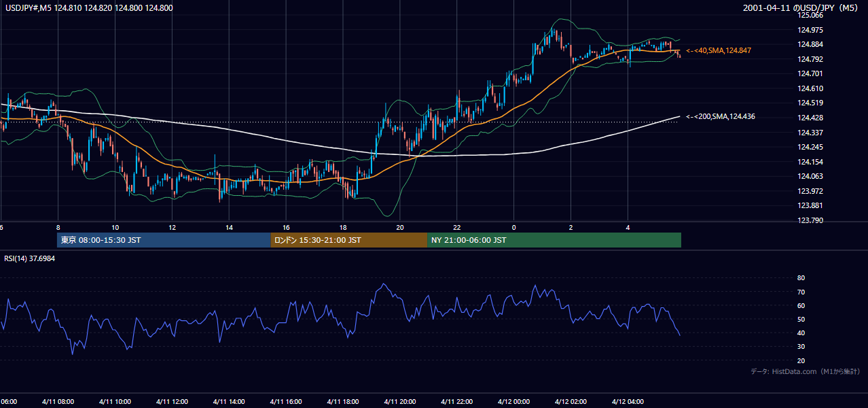The width and height of the screenshot is (868, 408).
Task: Select the 40 SMA 124.847 label
Action: click(x=719, y=50)
